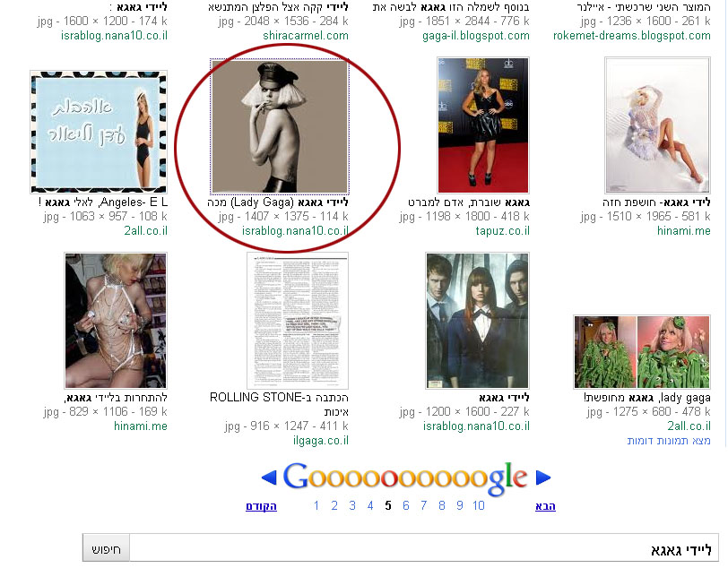Click the right blue arrow beside Google logo

pyautogui.click(x=543, y=478)
